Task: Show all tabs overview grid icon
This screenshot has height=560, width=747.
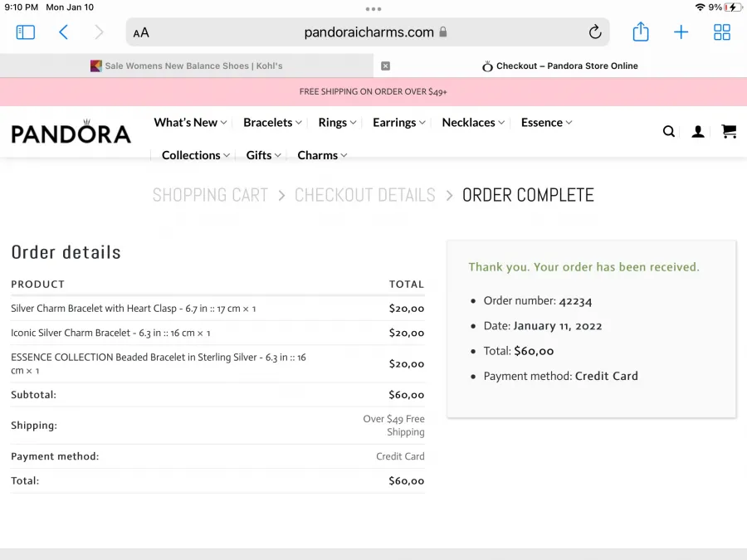Action: [722, 32]
